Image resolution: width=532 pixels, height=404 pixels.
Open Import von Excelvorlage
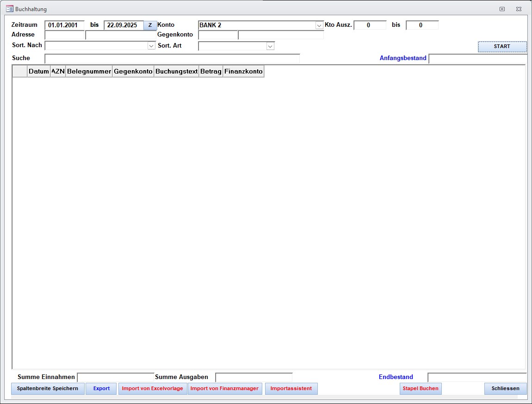(x=152, y=389)
